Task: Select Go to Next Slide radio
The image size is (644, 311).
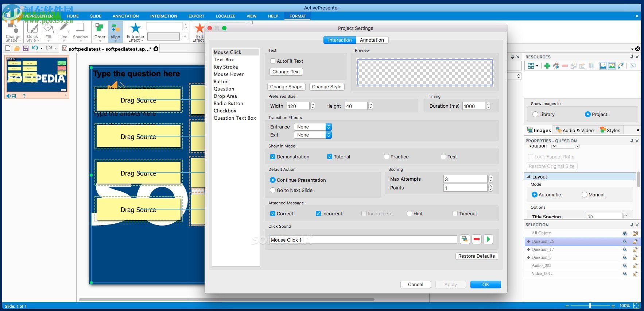Action: pos(273,190)
